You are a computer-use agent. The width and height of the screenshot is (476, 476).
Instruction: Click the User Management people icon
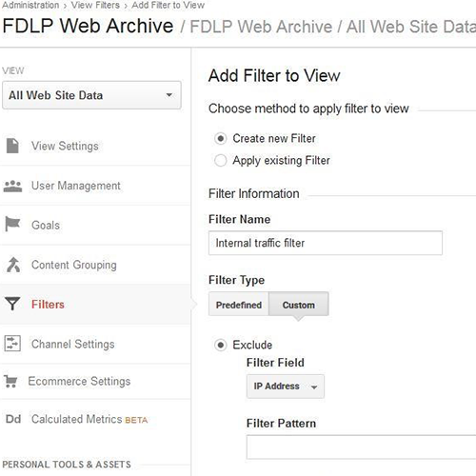click(x=12, y=186)
